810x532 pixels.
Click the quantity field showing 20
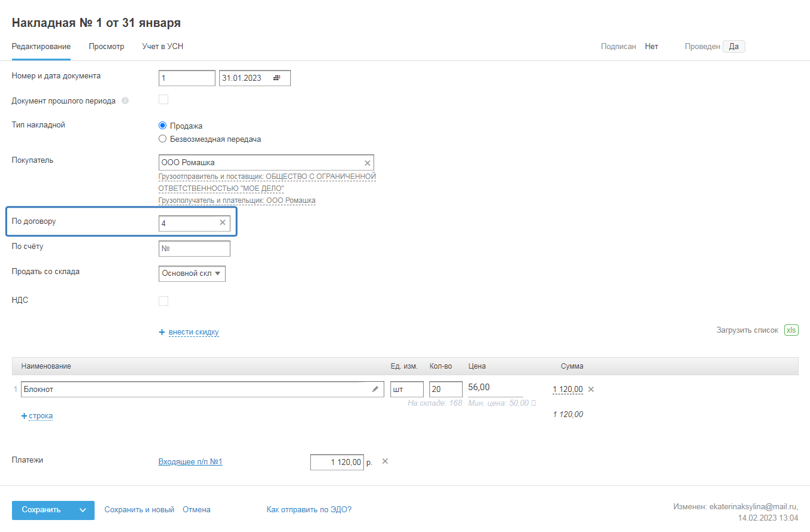pos(446,390)
